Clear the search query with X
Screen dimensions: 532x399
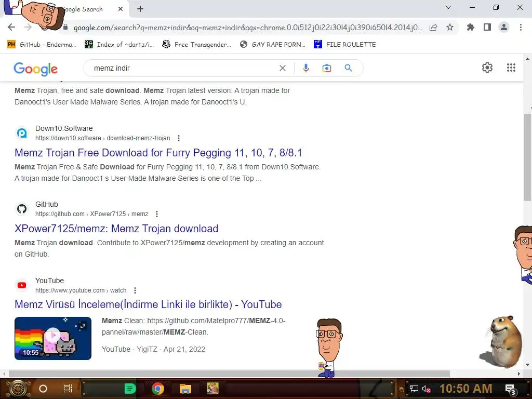tap(282, 68)
